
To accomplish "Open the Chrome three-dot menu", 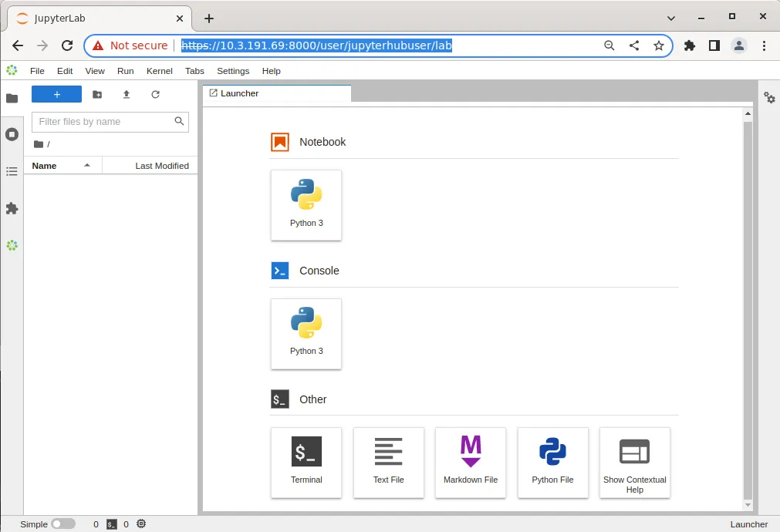I will coord(764,45).
